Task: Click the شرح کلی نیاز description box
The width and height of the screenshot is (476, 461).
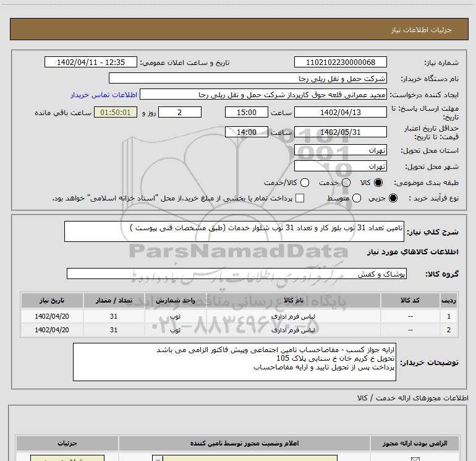Action: click(234, 231)
